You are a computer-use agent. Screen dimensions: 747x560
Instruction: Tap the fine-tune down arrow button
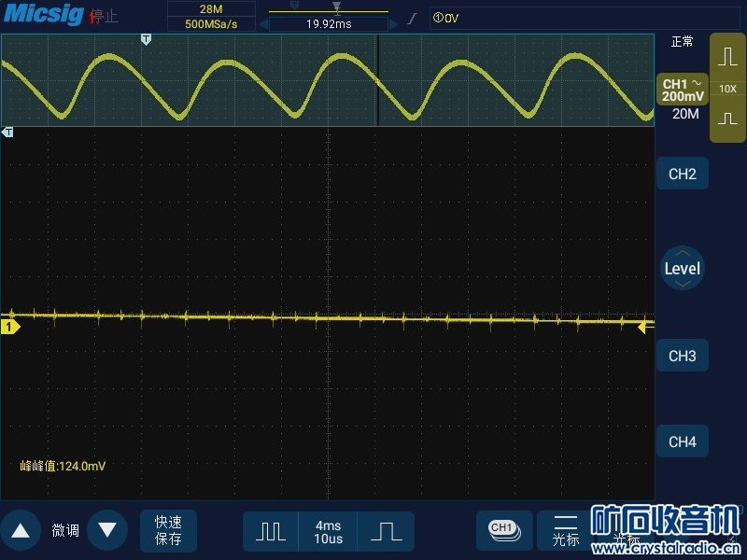click(x=107, y=530)
